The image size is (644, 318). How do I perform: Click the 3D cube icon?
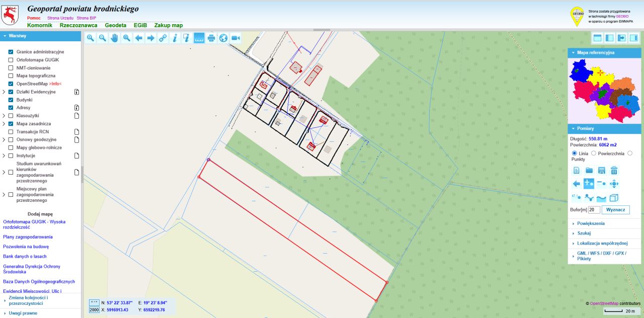614,197
